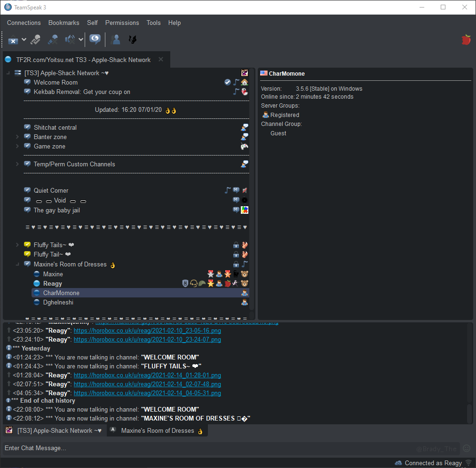Open the 02-07-48.png horobox link
The width and height of the screenshot is (476, 468).
coord(147,384)
